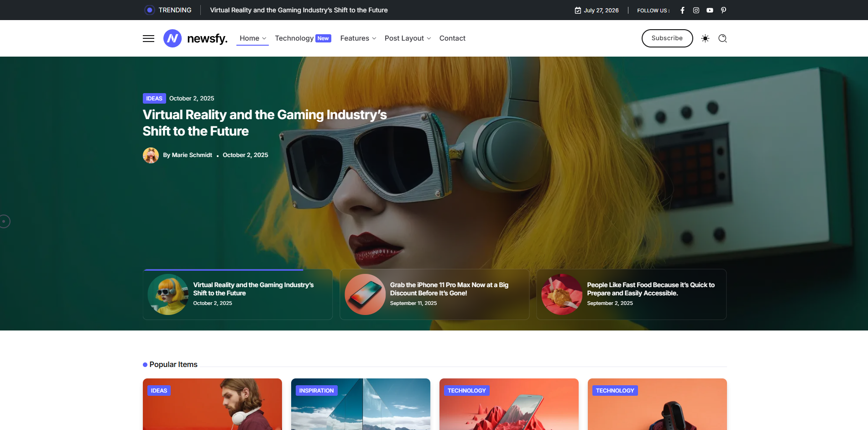This screenshot has width=868, height=430.
Task: Select the Virtual Reality slider card thumbnail
Action: [x=168, y=294]
